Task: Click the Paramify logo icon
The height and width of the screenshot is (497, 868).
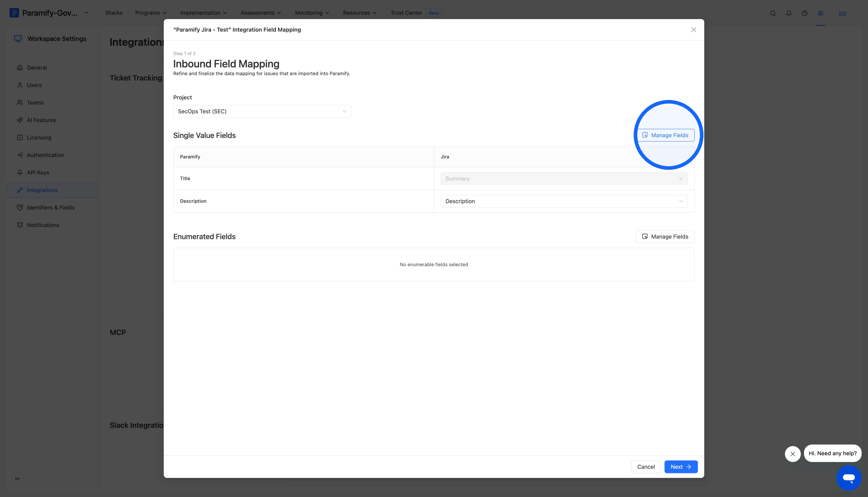Action: 14,13
